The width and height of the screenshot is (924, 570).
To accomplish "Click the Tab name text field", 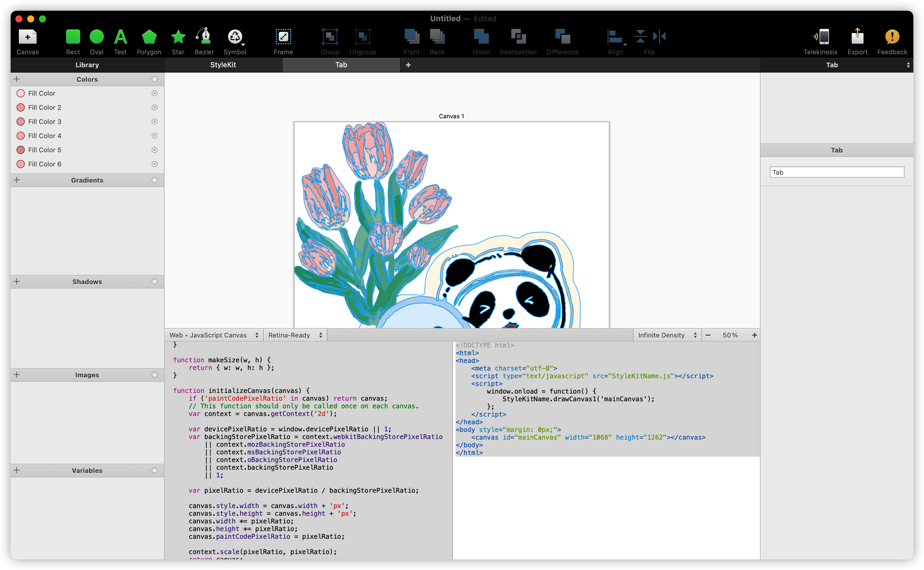I will pyautogui.click(x=837, y=172).
